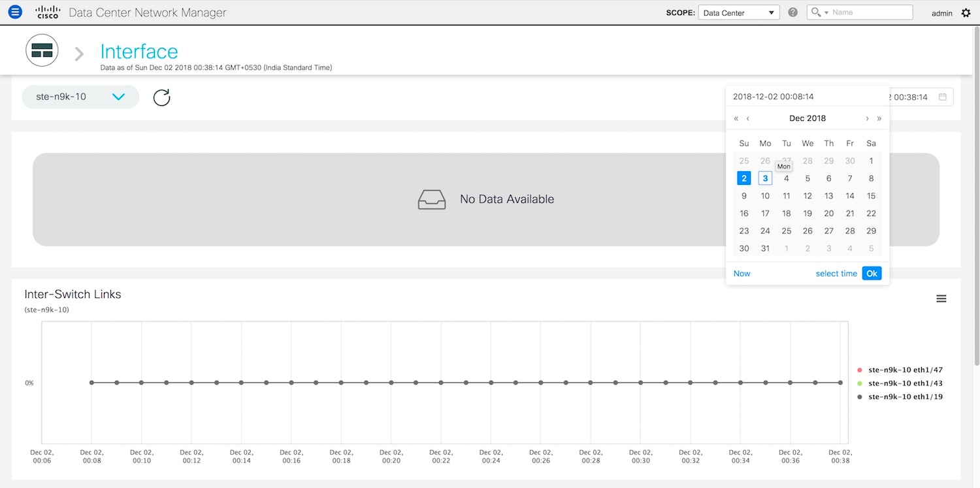
Task: Open the main hamburger navigation menu
Action: (14, 12)
